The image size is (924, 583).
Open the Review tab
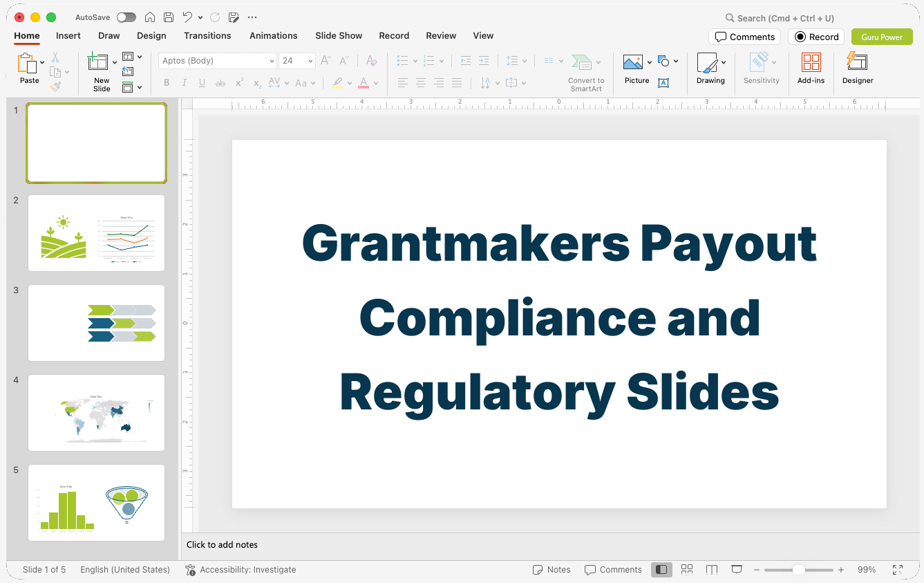[x=441, y=35]
